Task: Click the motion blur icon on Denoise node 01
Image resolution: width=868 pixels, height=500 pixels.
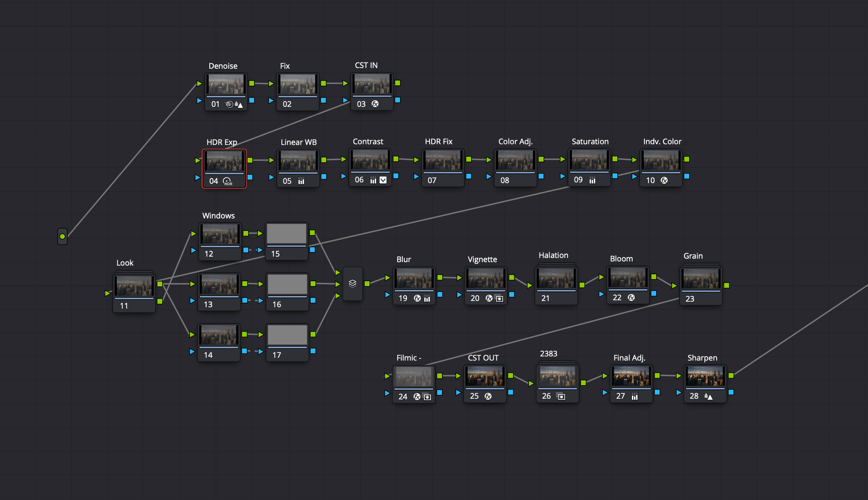Action: [x=228, y=105]
